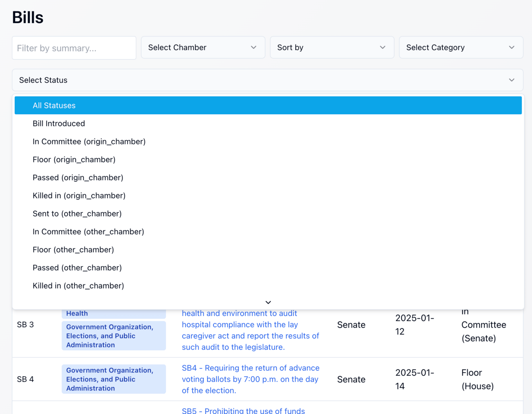Click the SB5 Prohibiting the use of funds link

tap(243, 411)
